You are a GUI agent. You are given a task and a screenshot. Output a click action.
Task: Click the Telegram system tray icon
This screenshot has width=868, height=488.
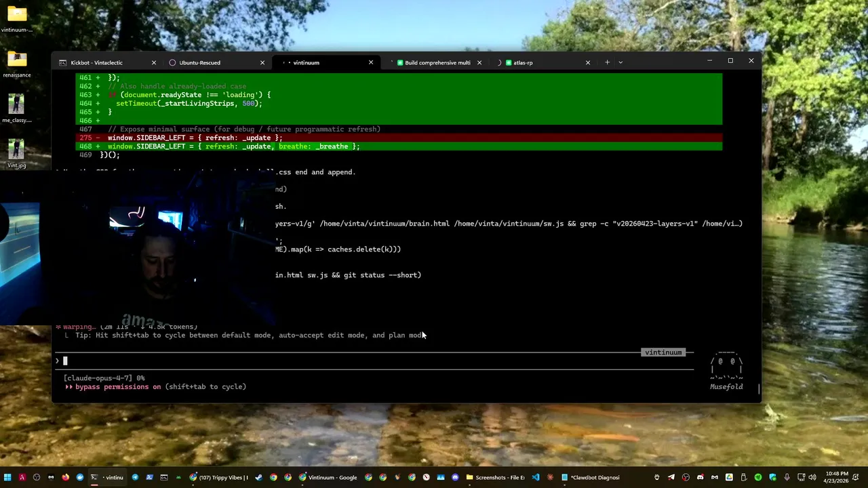(x=671, y=477)
